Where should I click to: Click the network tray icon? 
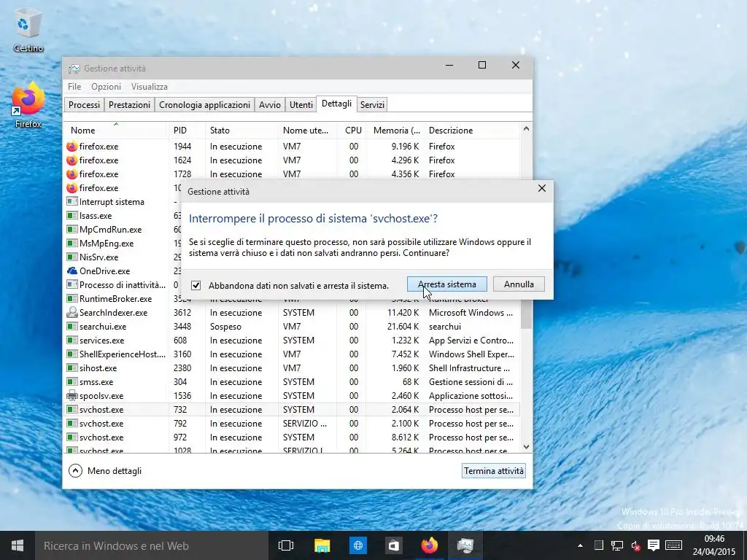(x=617, y=545)
